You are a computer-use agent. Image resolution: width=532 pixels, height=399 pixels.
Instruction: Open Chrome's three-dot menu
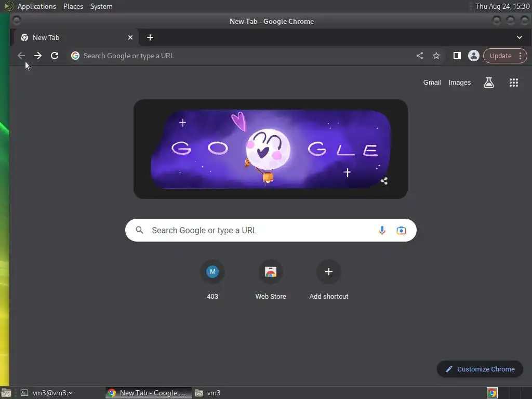pos(520,56)
